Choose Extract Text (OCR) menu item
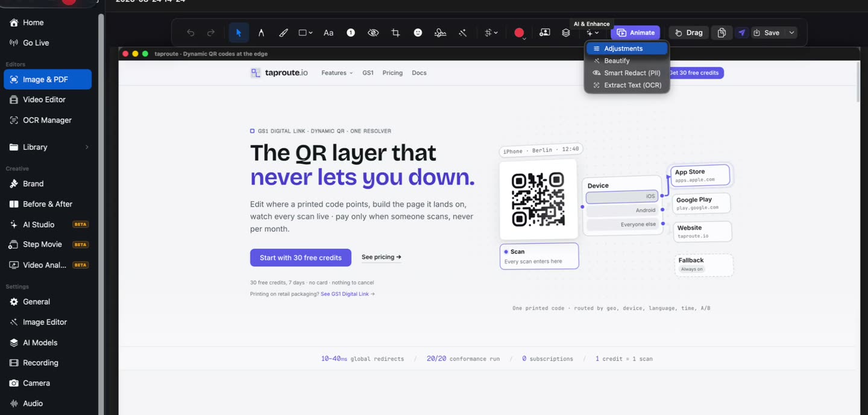Viewport: 868px width, 415px height. pyautogui.click(x=627, y=85)
